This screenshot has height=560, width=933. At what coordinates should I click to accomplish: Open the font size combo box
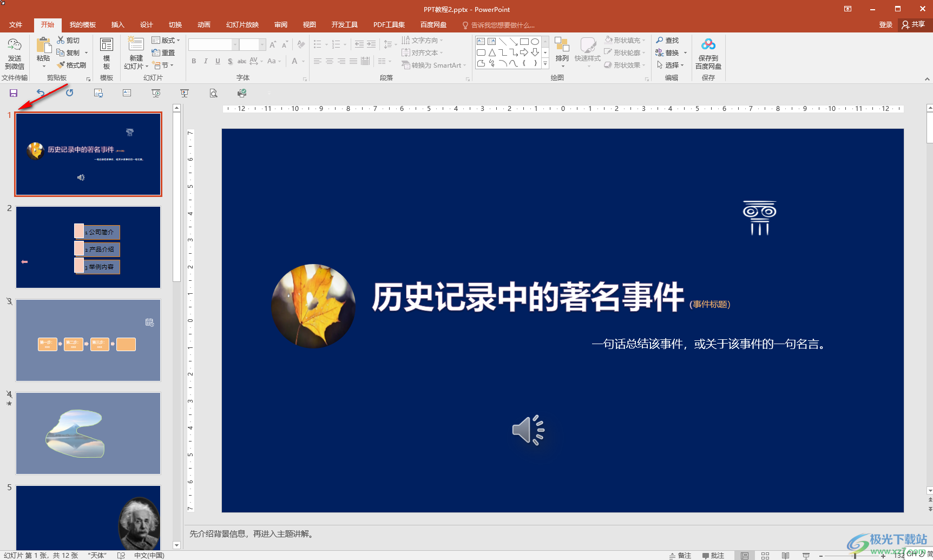(253, 44)
